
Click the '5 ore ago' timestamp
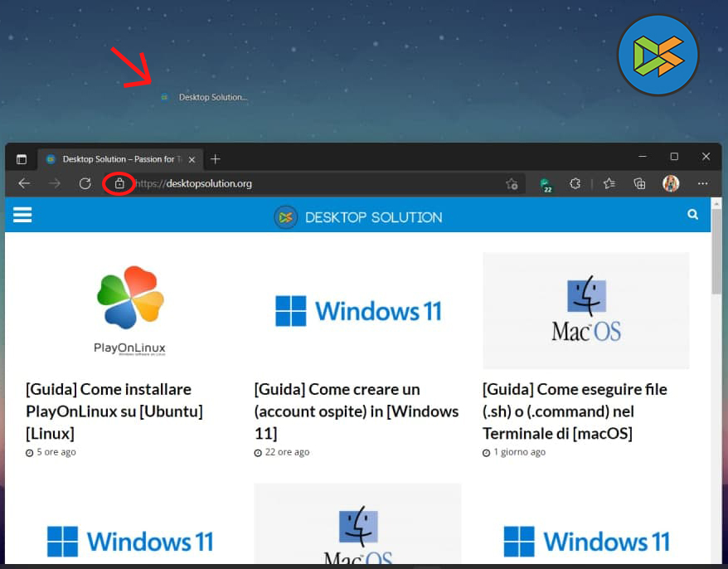point(56,452)
